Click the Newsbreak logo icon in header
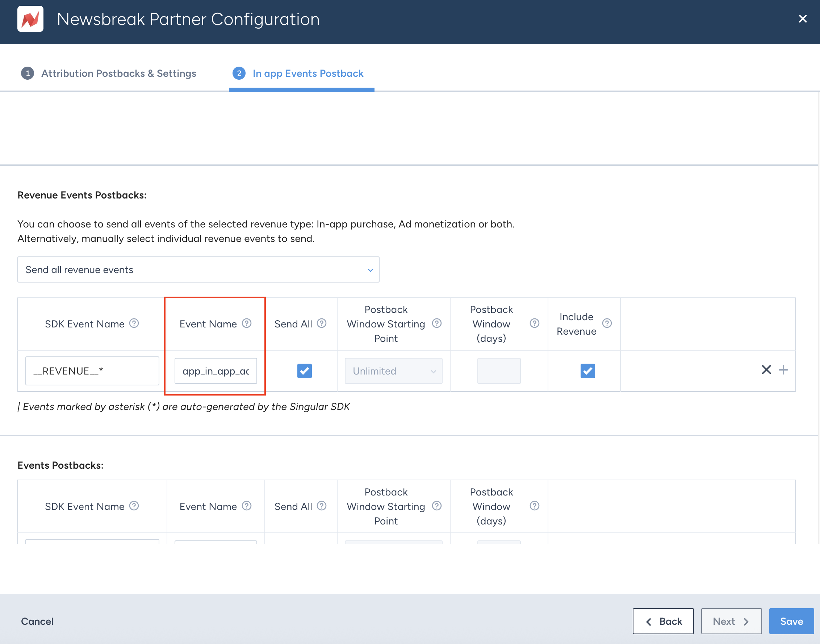The height and width of the screenshot is (644, 820). [x=30, y=19]
